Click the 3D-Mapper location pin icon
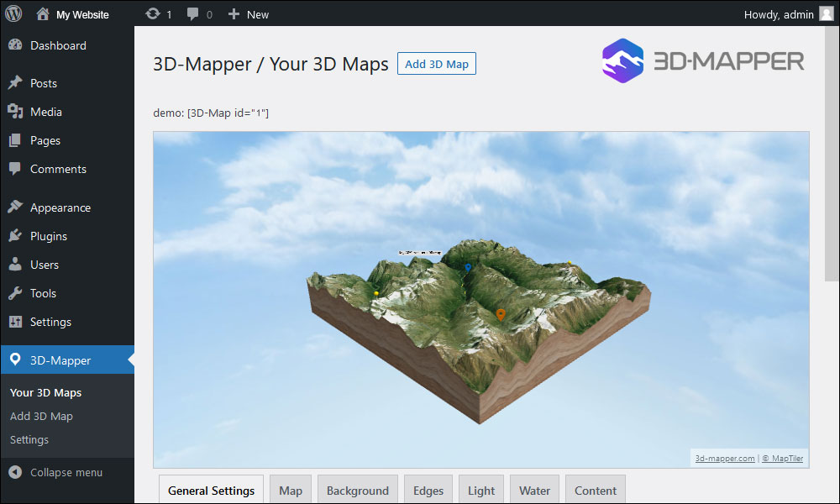This screenshot has height=504, width=840. tap(15, 360)
